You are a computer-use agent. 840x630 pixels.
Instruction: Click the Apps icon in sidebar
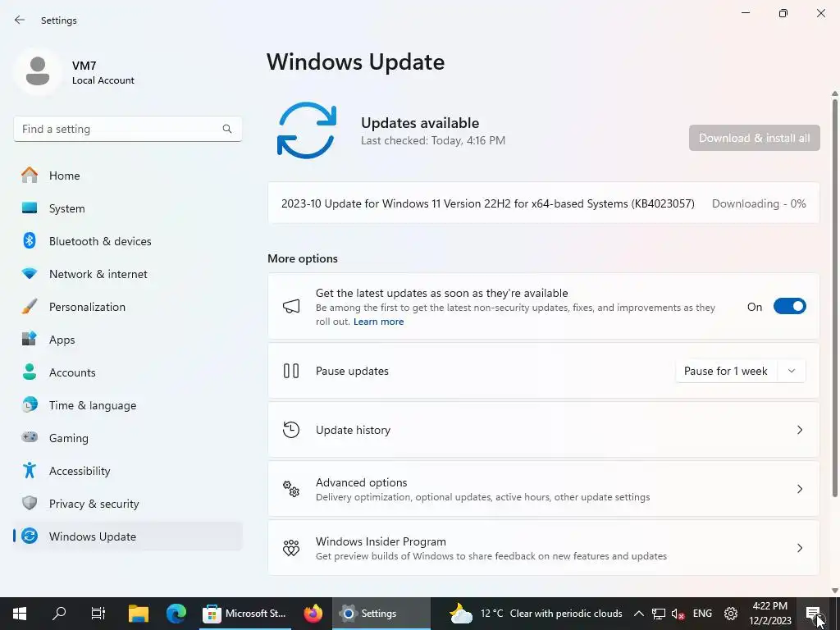point(30,339)
